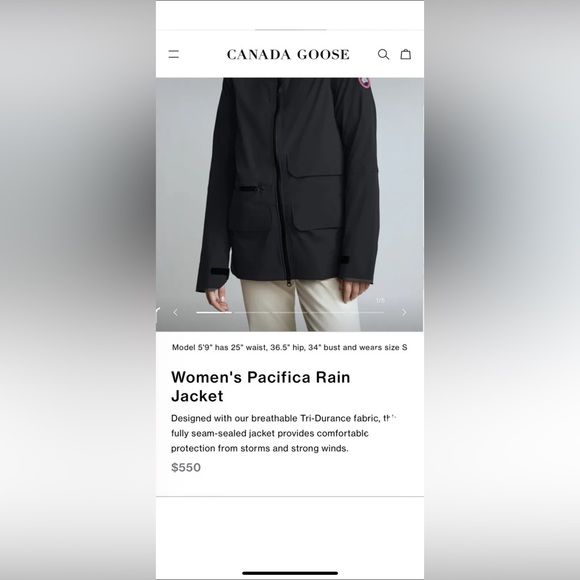The height and width of the screenshot is (580, 580).
Task: Open the shopping bag
Action: click(x=406, y=54)
